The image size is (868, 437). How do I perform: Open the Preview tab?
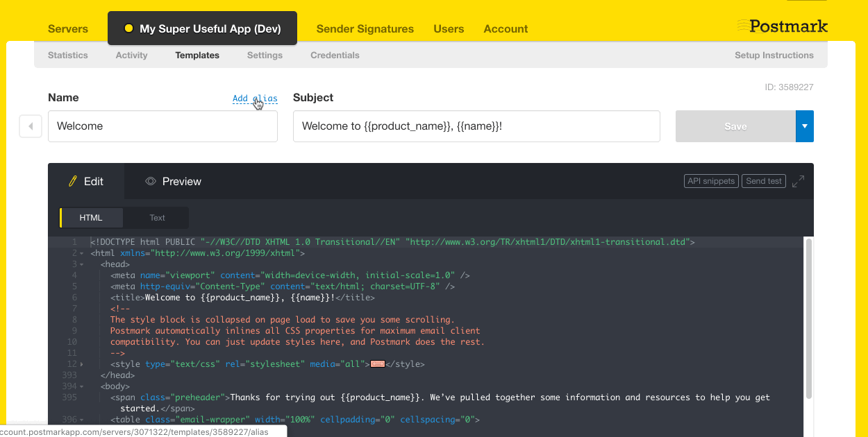(173, 182)
